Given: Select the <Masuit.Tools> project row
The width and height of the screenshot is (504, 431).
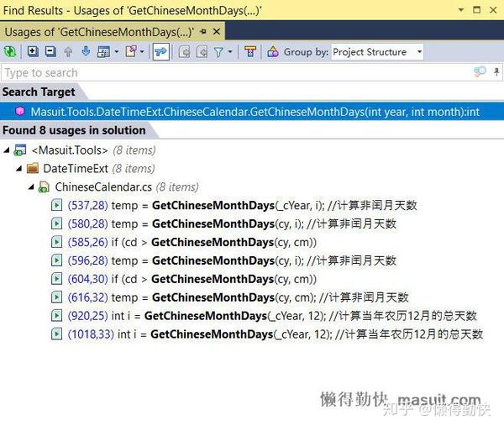Looking at the screenshot, I should click(x=252, y=150).
